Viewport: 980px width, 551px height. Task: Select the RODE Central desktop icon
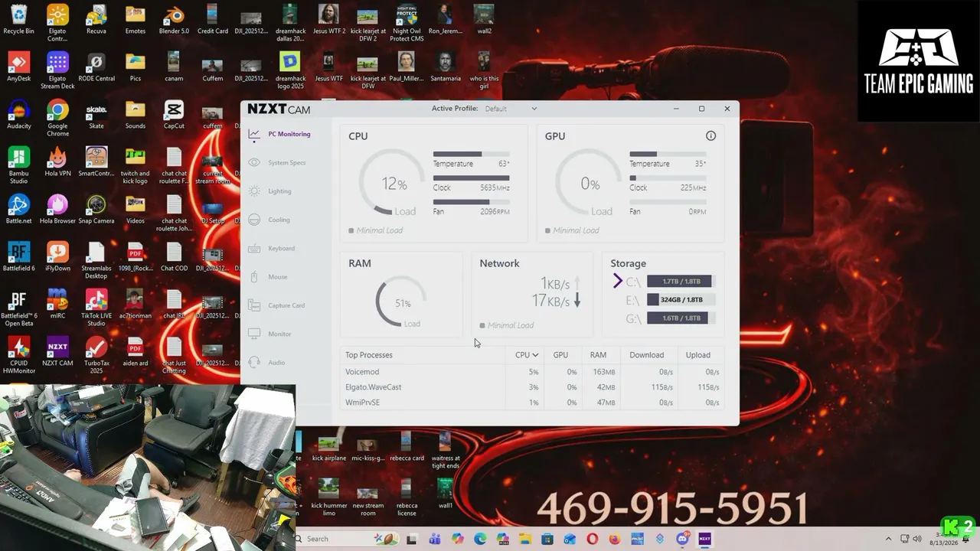(96, 67)
